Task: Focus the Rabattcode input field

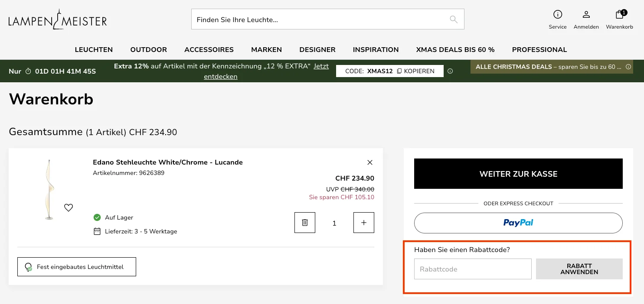Action: pyautogui.click(x=472, y=269)
